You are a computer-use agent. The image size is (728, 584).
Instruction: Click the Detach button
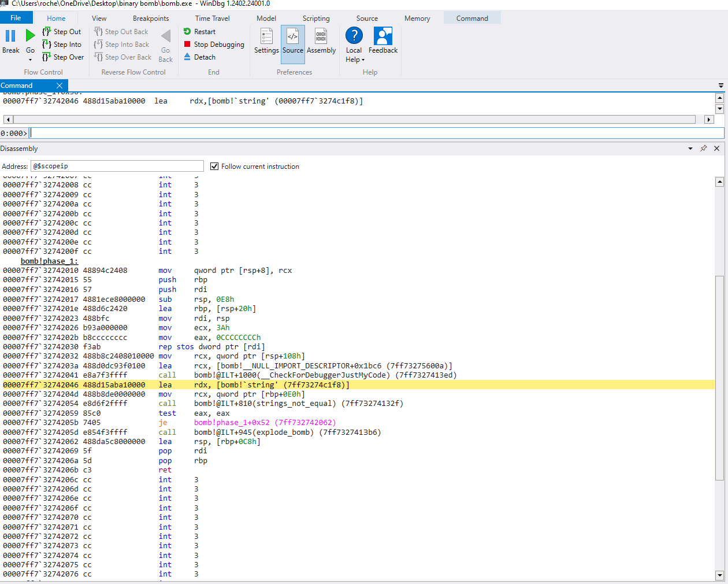pos(199,57)
